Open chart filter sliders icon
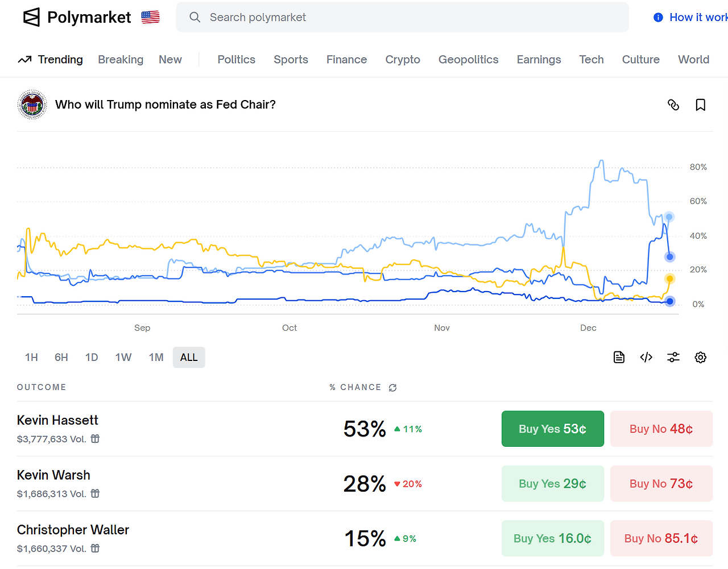 click(x=673, y=357)
